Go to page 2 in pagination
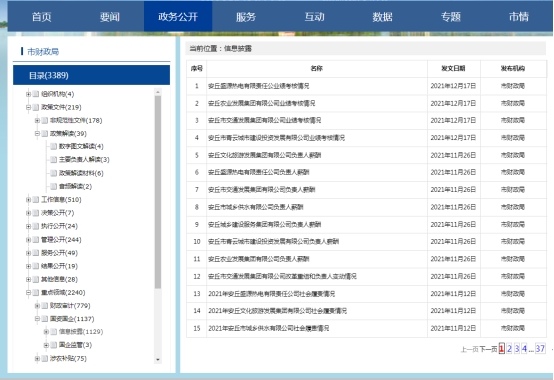 509,349
